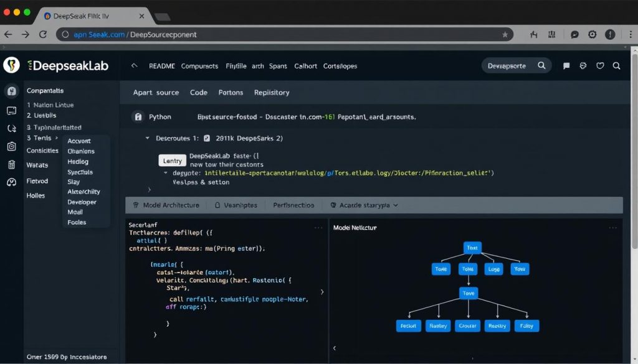638x364 pixels.
Task: Click the exclamation alert browser icon
Action: [x=610, y=34]
